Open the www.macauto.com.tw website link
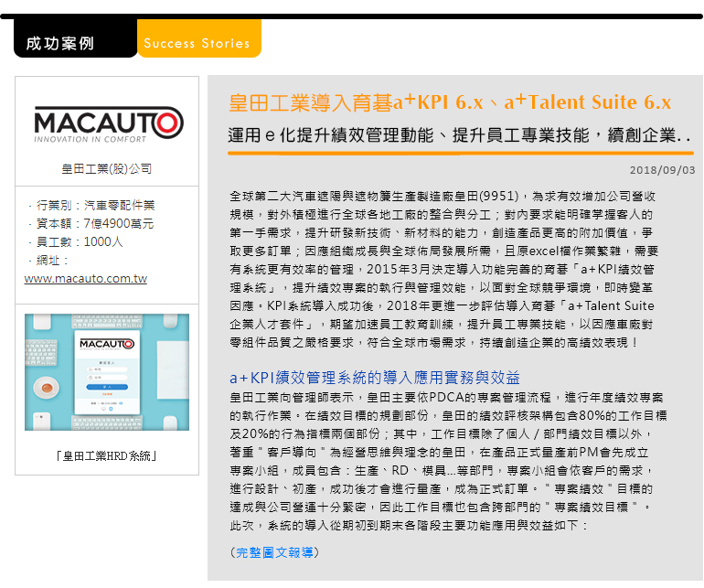 86,279
